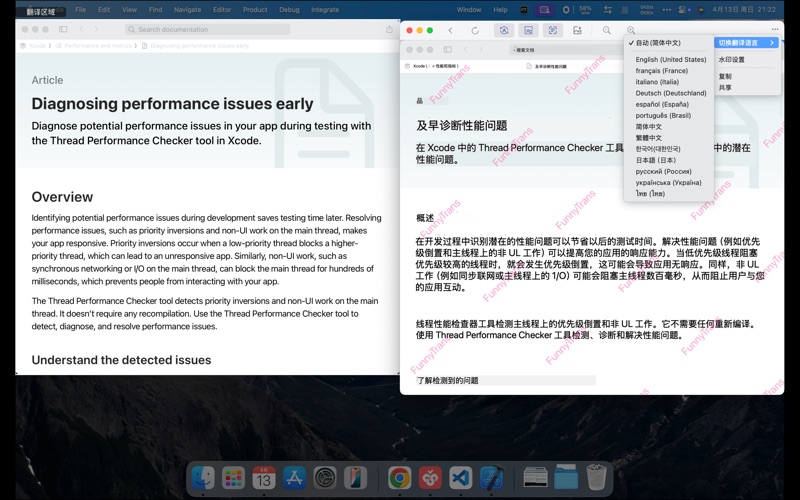Select español (España) language
Viewport: 800px width, 500px height.
click(x=662, y=105)
